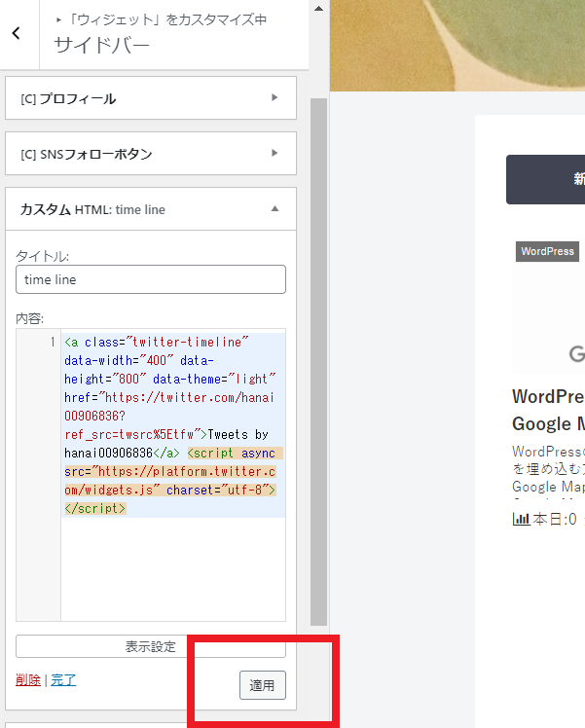Click the 適用 apply button
This screenshot has width=585, height=728.
coord(262,685)
